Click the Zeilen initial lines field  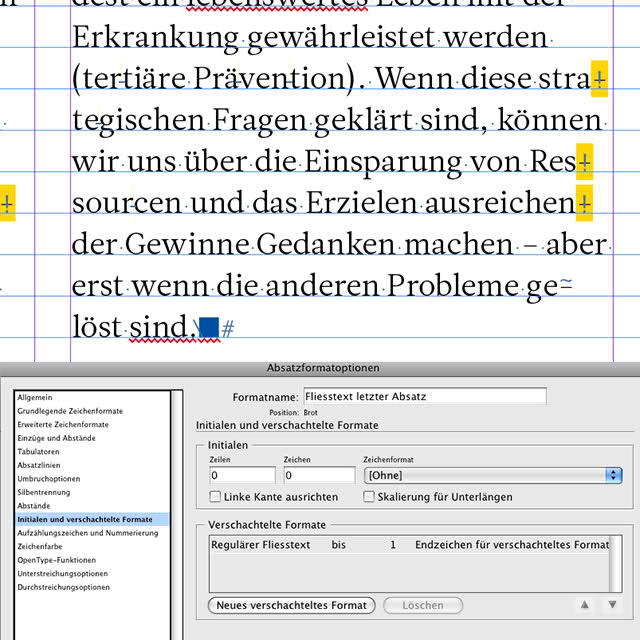pyautogui.click(x=242, y=475)
